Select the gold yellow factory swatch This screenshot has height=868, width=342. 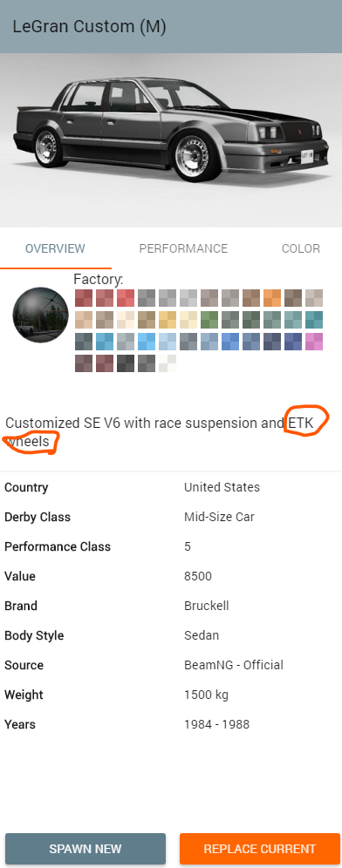pos(168,320)
